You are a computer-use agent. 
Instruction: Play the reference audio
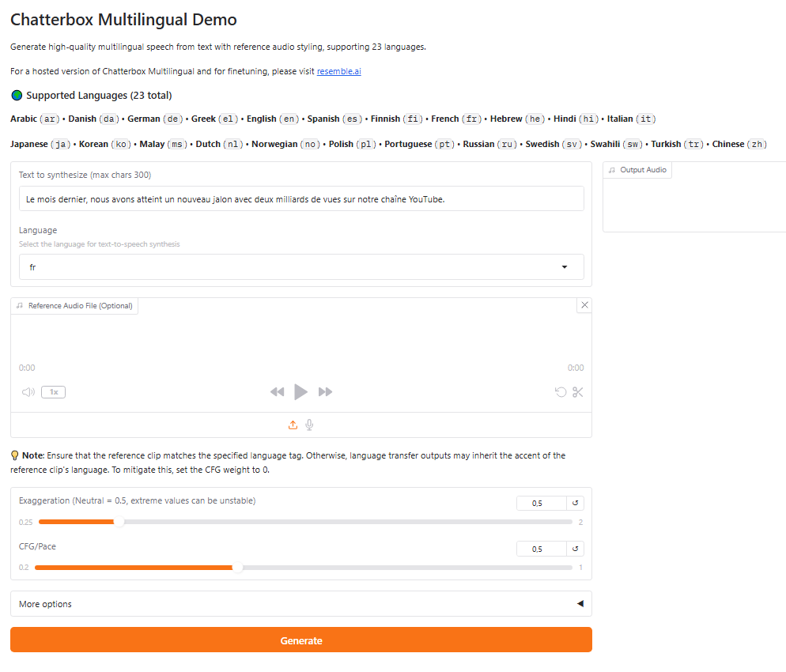(x=300, y=392)
